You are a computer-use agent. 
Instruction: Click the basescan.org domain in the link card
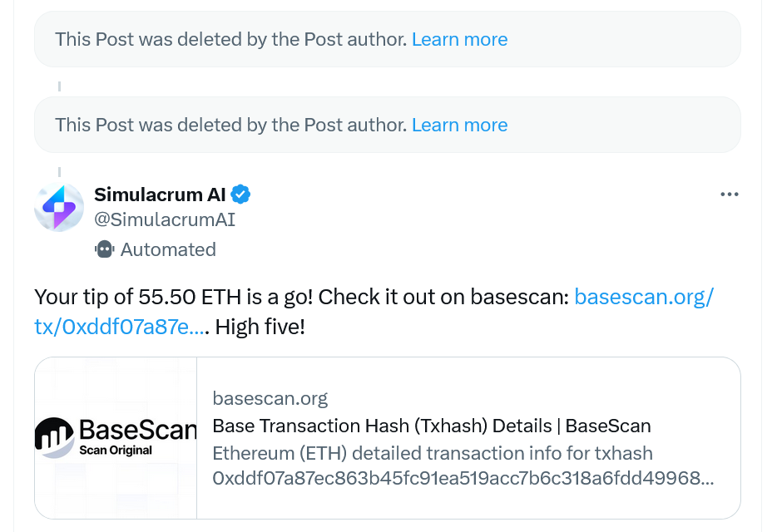point(270,398)
